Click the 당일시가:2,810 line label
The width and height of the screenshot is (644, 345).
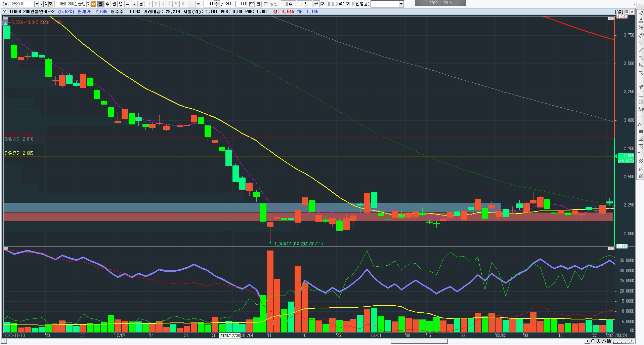[19, 139]
